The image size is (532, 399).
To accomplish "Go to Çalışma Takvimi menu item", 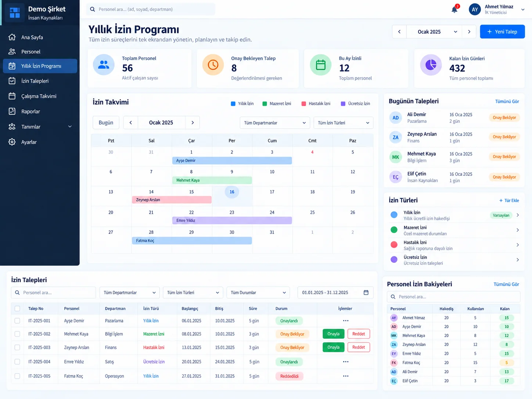I will click(40, 96).
